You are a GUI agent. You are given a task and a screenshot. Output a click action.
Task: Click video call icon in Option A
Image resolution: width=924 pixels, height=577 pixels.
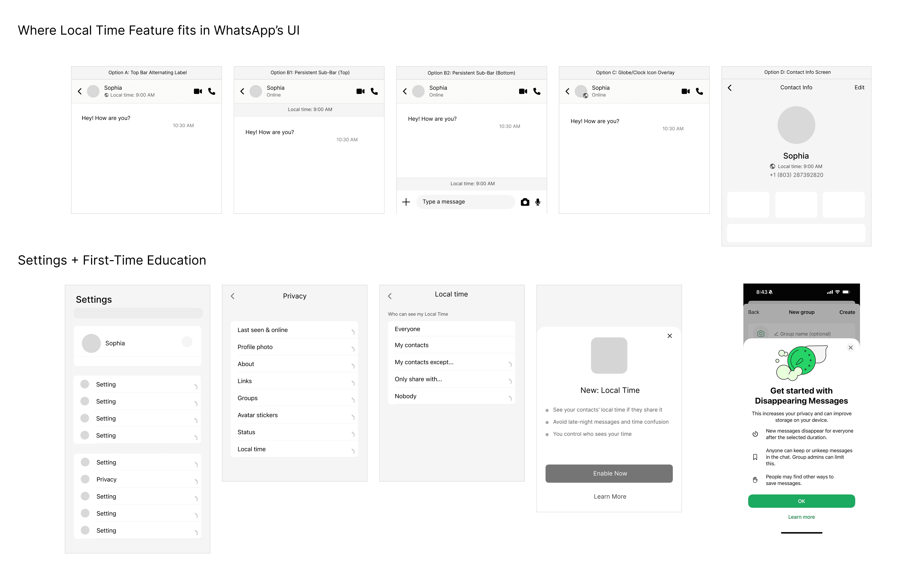click(x=197, y=91)
